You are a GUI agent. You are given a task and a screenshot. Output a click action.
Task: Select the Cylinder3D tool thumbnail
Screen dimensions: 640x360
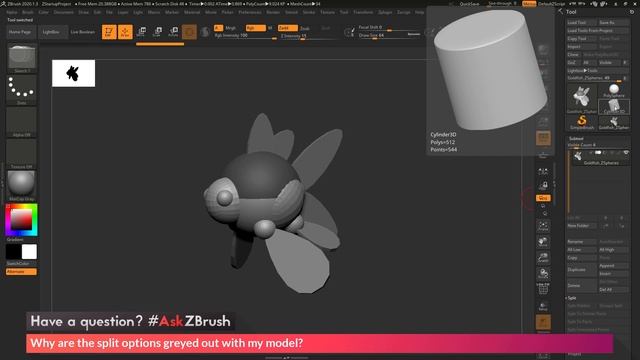(614, 107)
